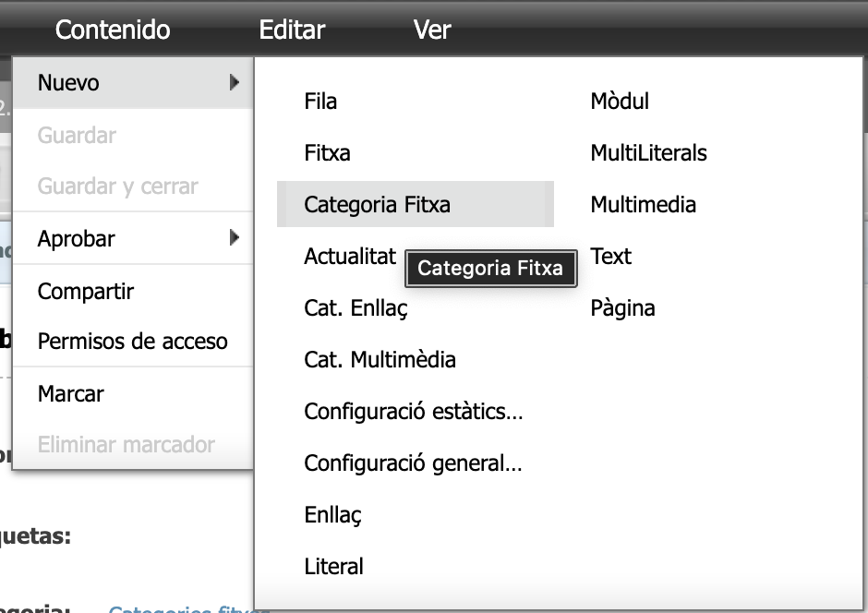Image resolution: width=868 pixels, height=613 pixels.
Task: Select MultiLiterals in the submenu
Action: click(648, 153)
